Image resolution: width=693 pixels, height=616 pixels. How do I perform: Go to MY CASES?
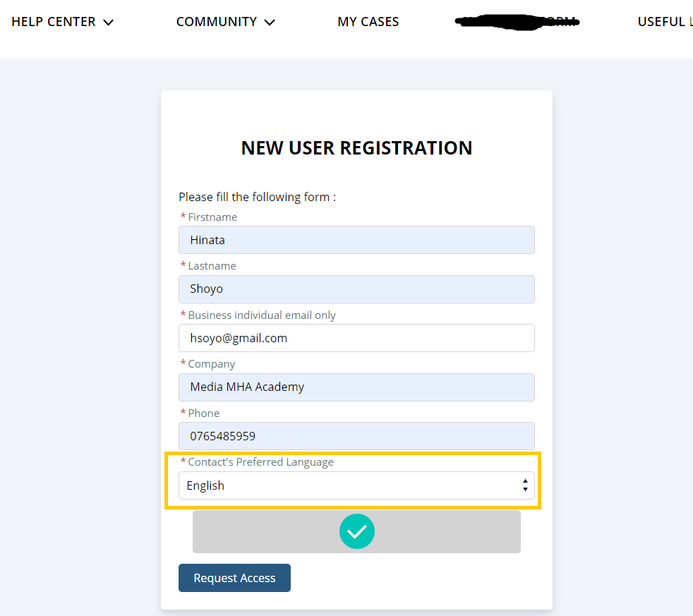368,22
